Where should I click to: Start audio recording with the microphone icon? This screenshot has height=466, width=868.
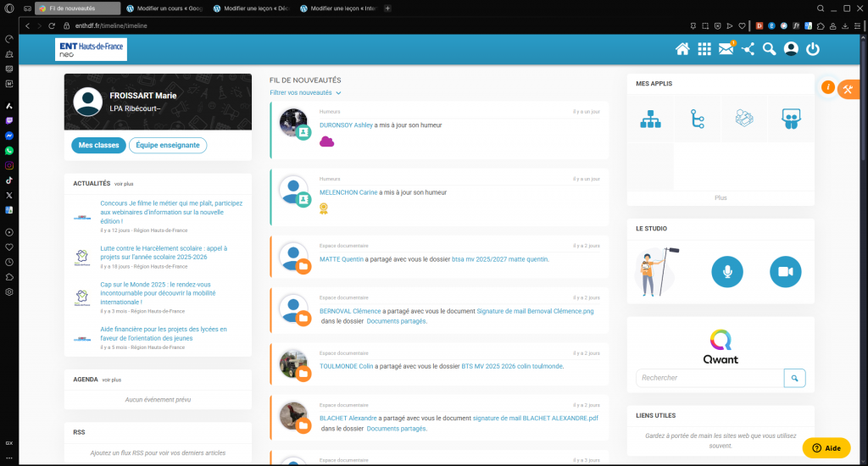pos(726,271)
